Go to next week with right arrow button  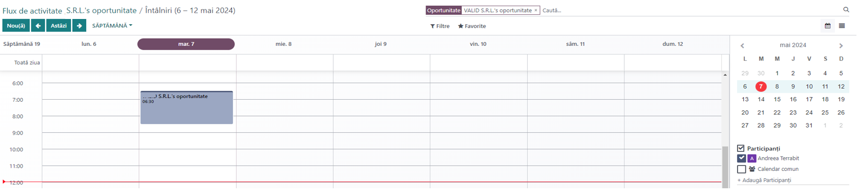point(79,25)
